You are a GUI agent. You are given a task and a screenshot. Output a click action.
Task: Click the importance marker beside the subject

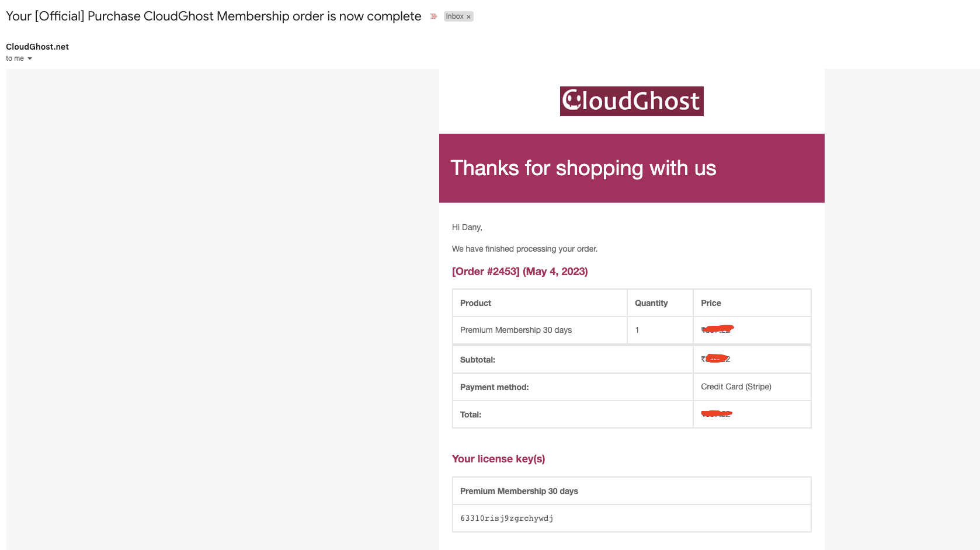[x=433, y=16]
